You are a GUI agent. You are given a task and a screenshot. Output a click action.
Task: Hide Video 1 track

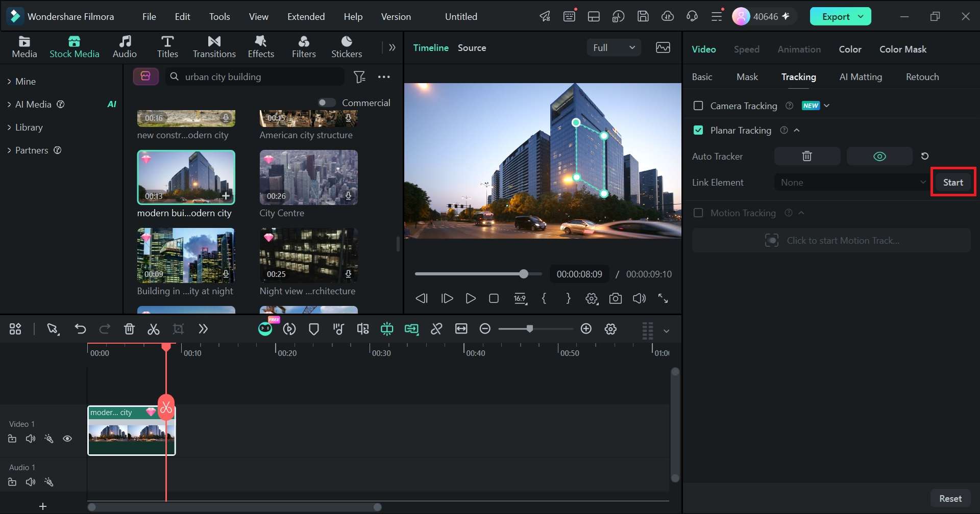tap(67, 439)
